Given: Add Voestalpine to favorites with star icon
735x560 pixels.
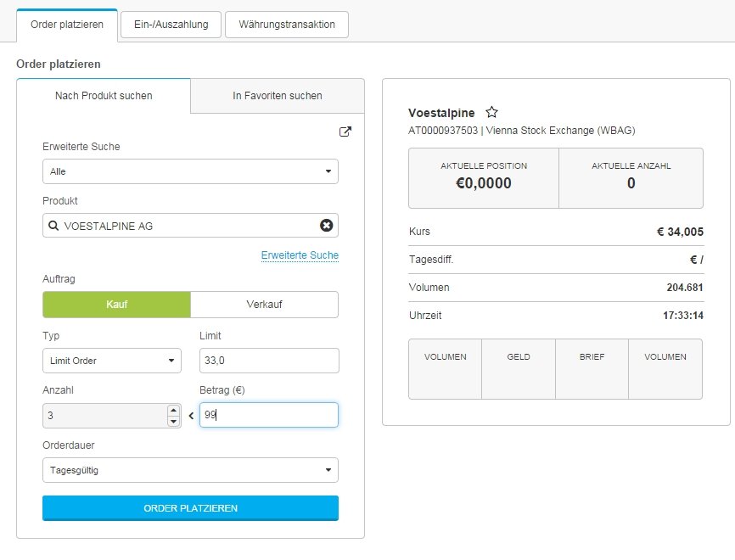Looking at the screenshot, I should (491, 112).
